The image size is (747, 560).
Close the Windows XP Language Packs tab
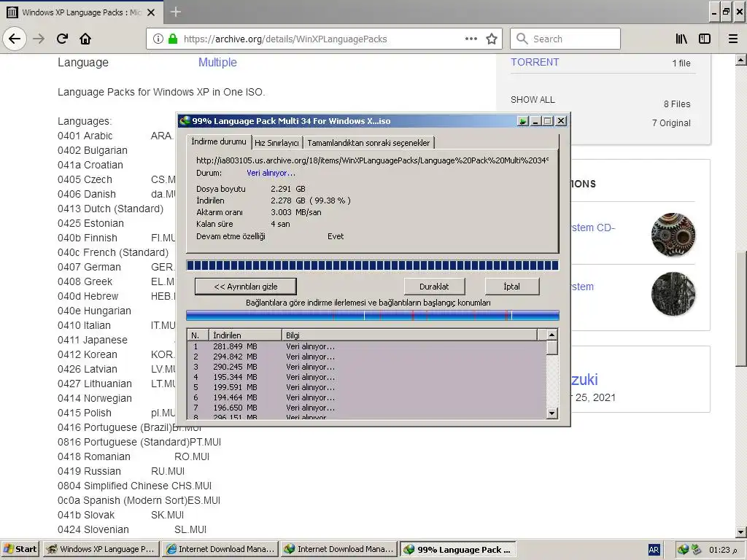(151, 12)
